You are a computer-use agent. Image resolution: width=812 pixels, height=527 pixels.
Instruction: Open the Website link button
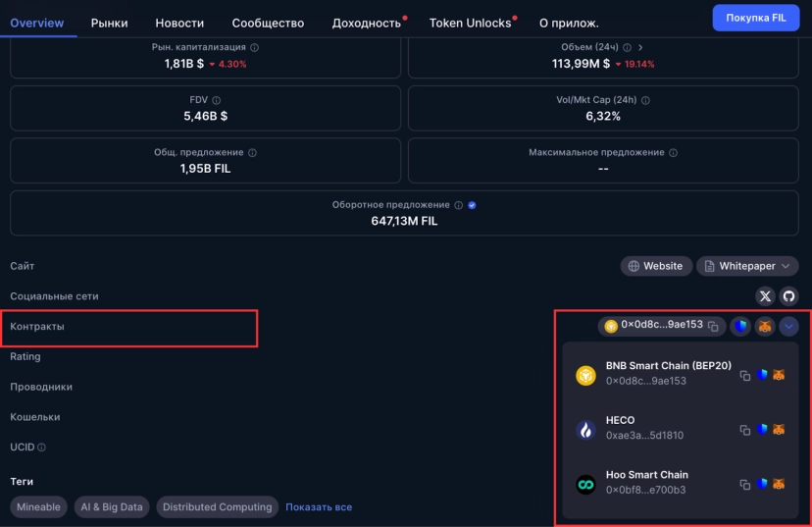pyautogui.click(x=655, y=266)
